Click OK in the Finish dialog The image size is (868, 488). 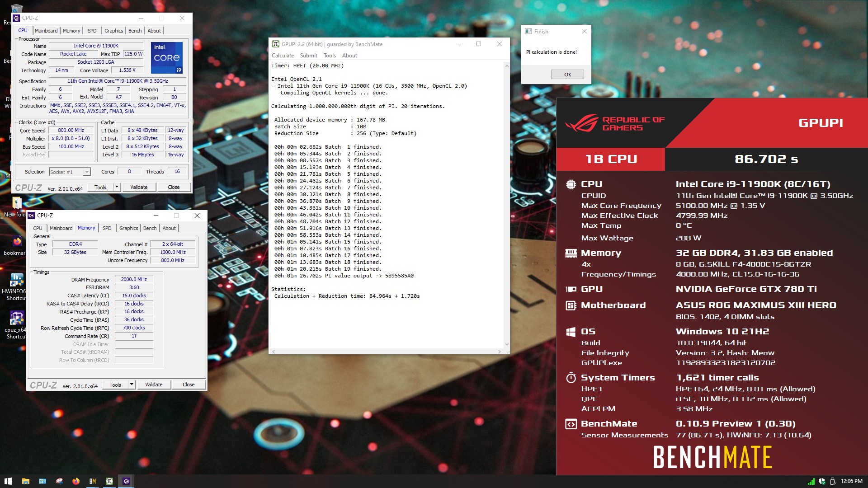(x=567, y=75)
